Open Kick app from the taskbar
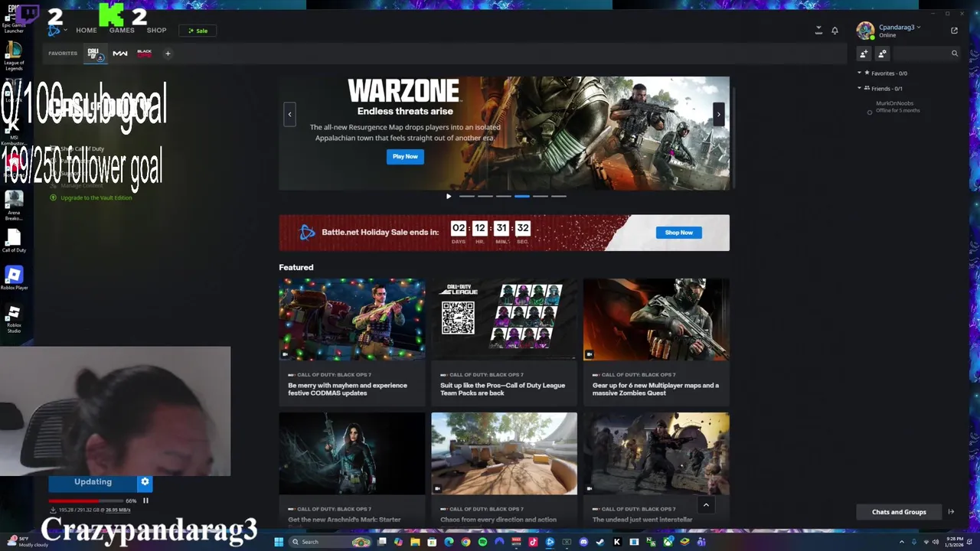The height and width of the screenshot is (551, 980). coord(617,542)
